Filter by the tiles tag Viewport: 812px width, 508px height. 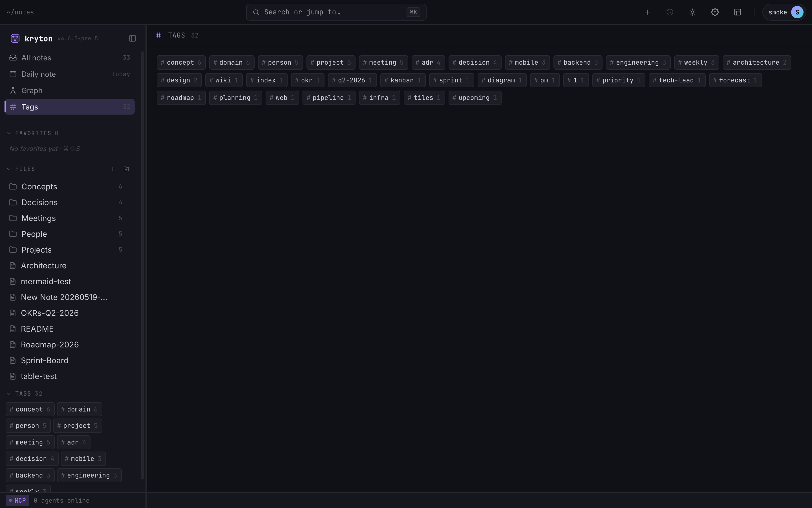pyautogui.click(x=424, y=98)
